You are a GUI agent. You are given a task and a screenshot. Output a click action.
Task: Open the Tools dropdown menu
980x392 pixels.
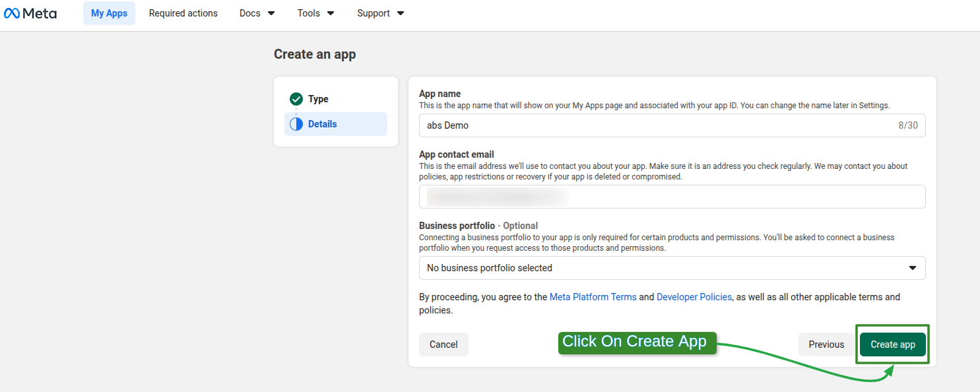click(x=315, y=13)
